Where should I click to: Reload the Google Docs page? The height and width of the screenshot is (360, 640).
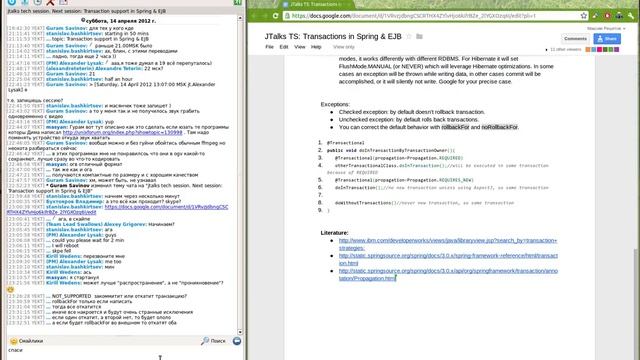click(276, 16)
